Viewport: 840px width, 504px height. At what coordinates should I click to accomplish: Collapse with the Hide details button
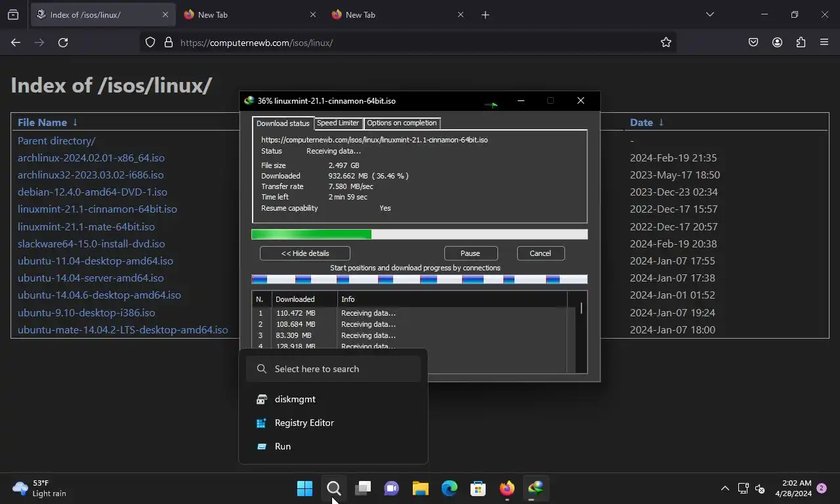click(305, 253)
